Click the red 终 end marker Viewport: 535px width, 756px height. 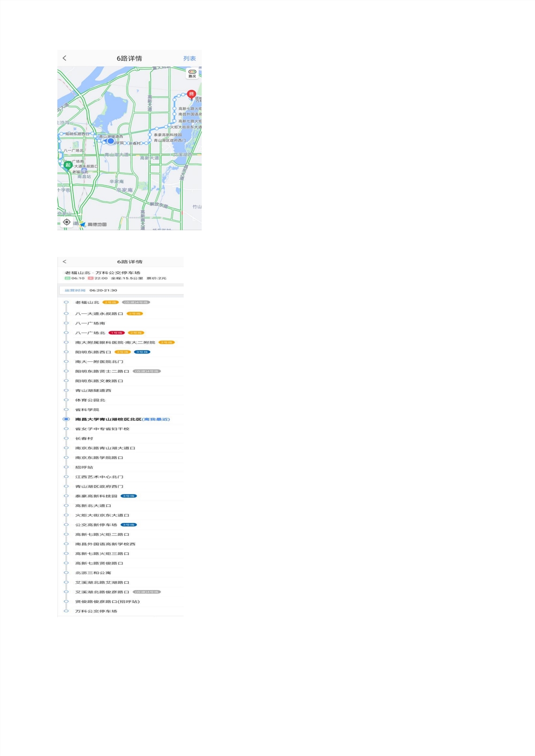[x=191, y=95]
